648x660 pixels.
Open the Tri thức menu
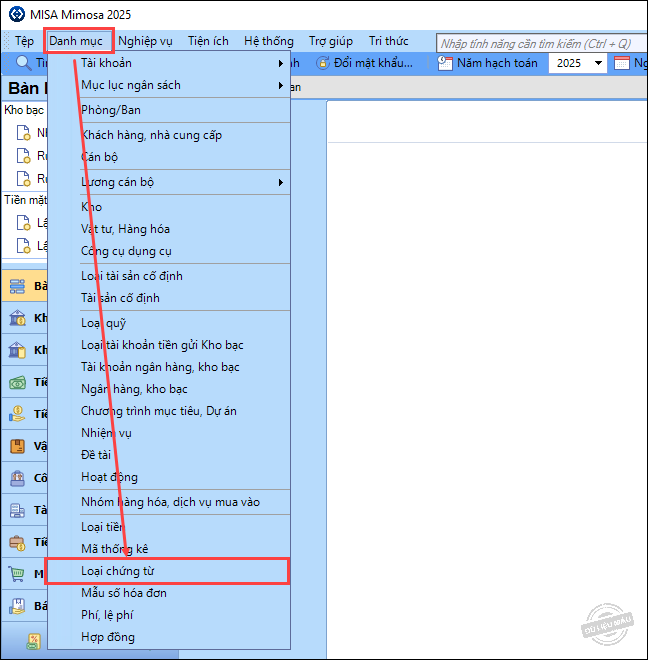coord(389,41)
